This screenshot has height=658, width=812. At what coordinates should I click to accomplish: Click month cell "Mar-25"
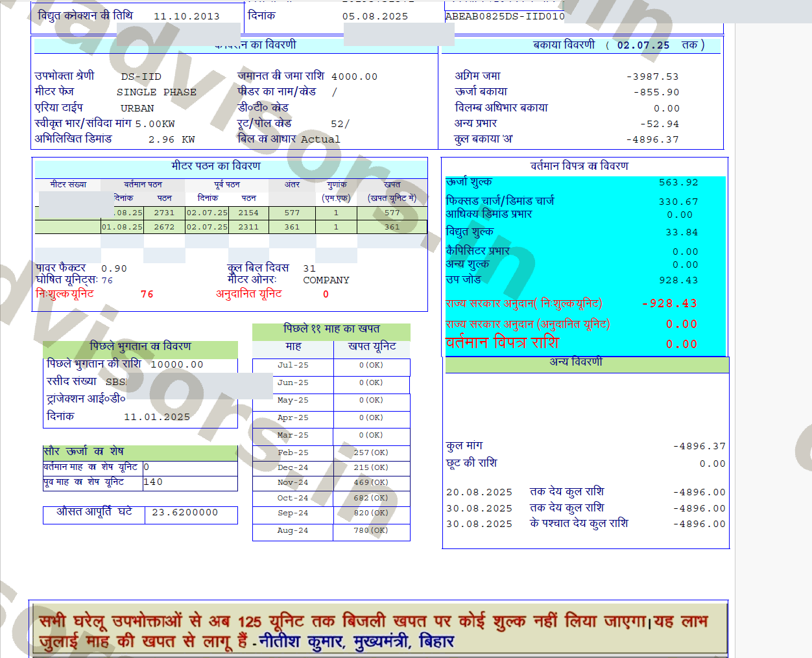[293, 436]
